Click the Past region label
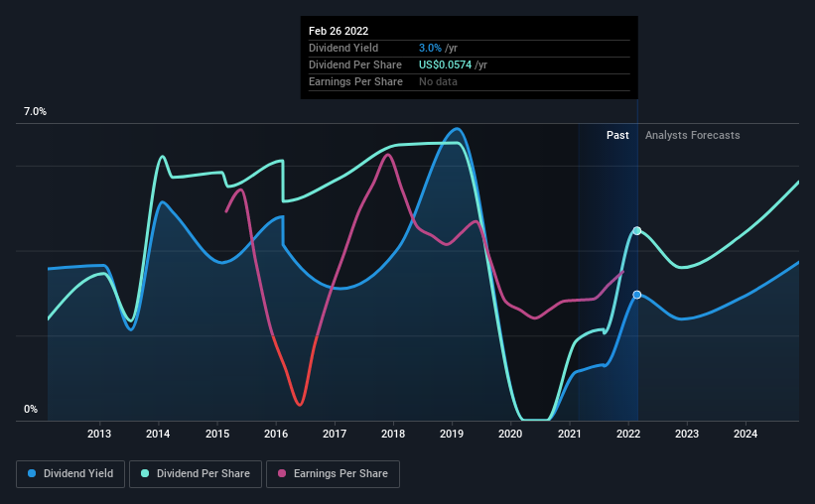The height and width of the screenshot is (504, 815). click(617, 135)
